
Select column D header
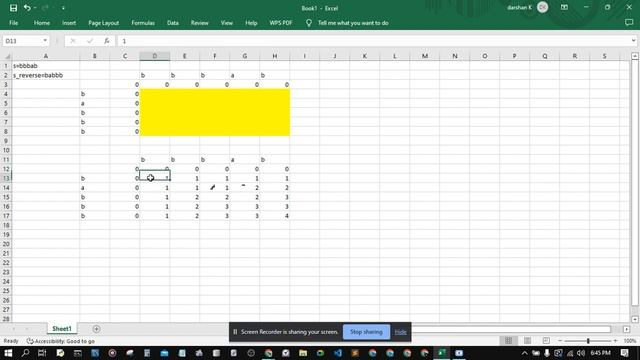(x=155, y=56)
